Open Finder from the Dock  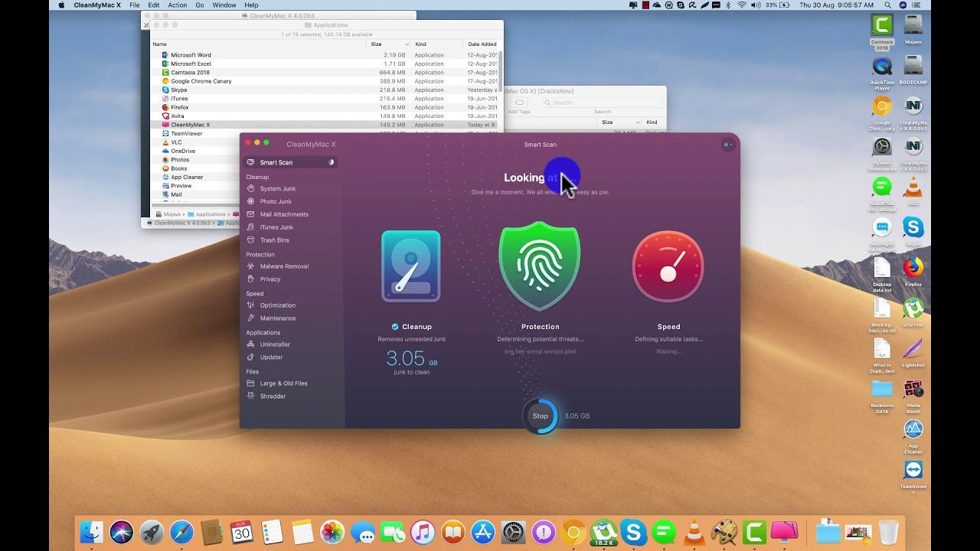(x=92, y=532)
